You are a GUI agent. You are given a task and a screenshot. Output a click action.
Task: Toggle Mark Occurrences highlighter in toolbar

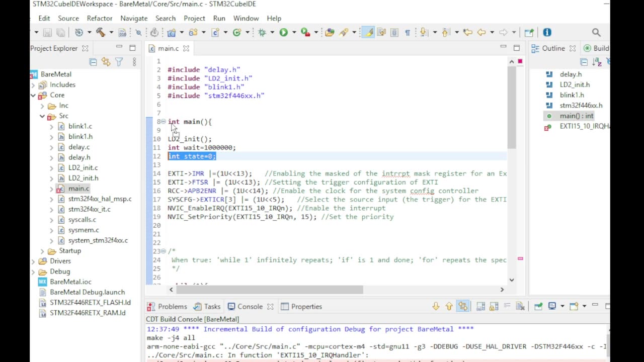[x=369, y=32]
